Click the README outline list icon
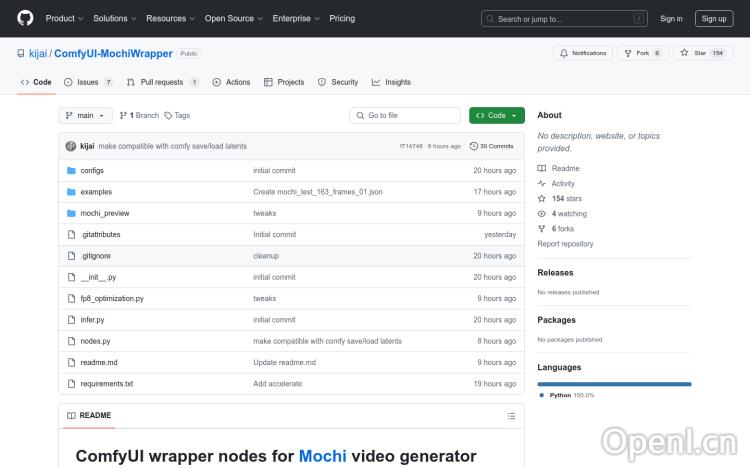Image resolution: width=750 pixels, height=468 pixels. 511,415
